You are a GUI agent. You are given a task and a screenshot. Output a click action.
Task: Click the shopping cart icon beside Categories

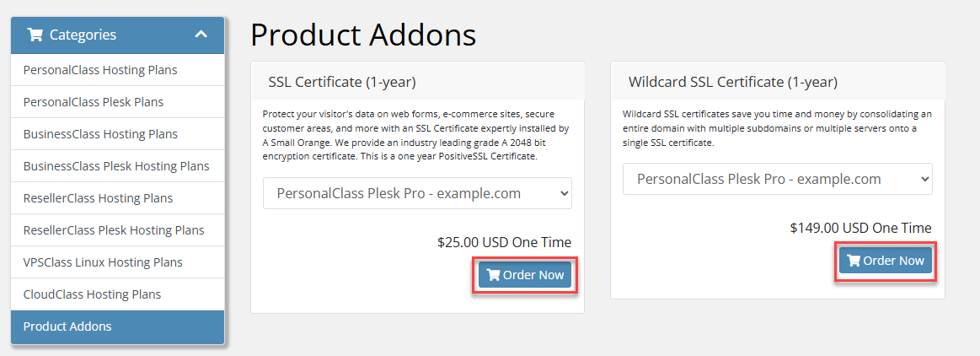35,35
